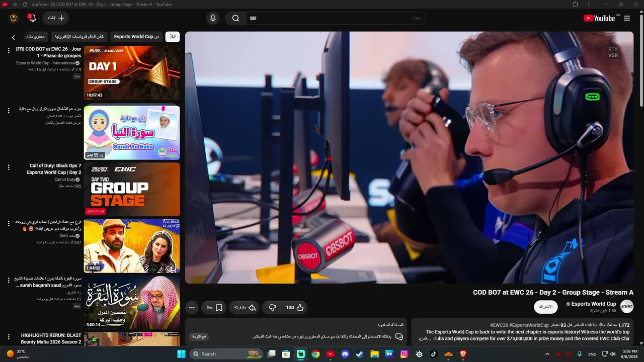Open the Esports World Cup channel avatar

coord(627,306)
